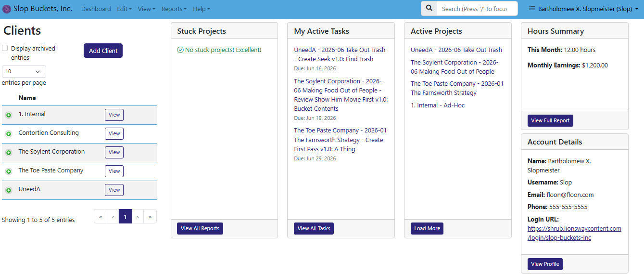Click the Slop Buckets logo icon
The image size is (644, 275).
click(7, 9)
